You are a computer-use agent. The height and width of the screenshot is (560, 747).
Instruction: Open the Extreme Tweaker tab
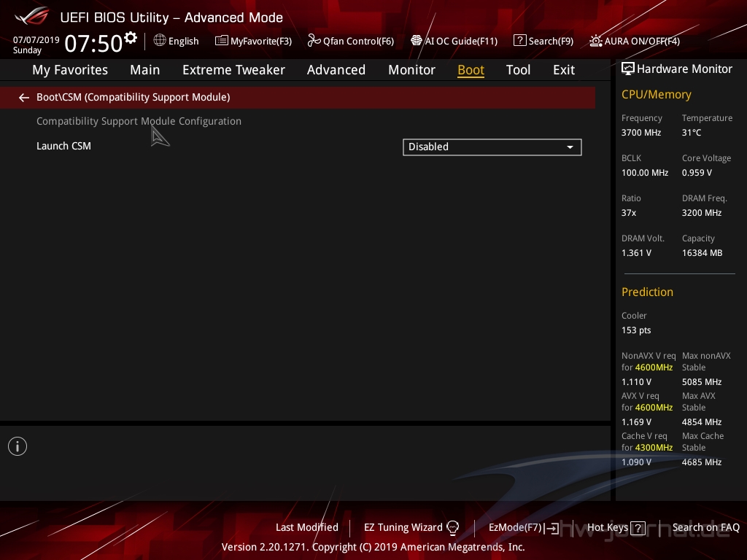pos(233,70)
